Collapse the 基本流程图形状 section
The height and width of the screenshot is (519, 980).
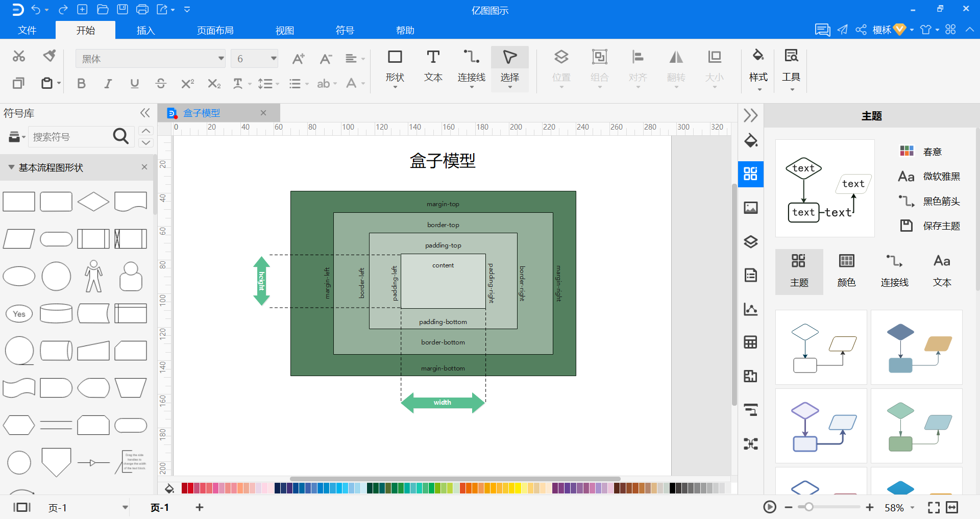click(x=11, y=167)
